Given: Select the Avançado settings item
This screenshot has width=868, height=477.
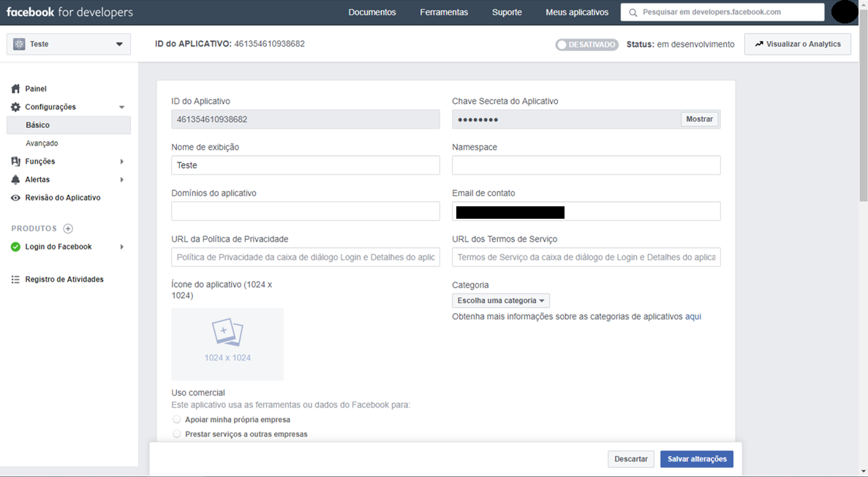Looking at the screenshot, I should 42,143.
